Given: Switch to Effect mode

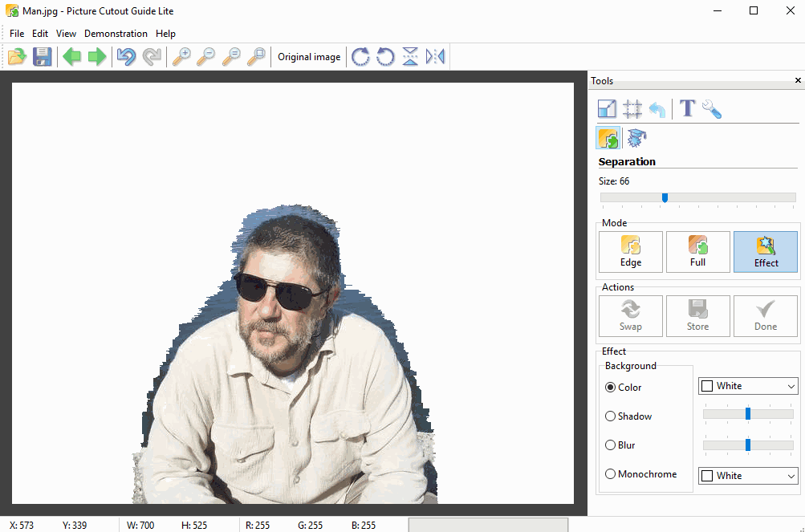Looking at the screenshot, I should 766,252.
